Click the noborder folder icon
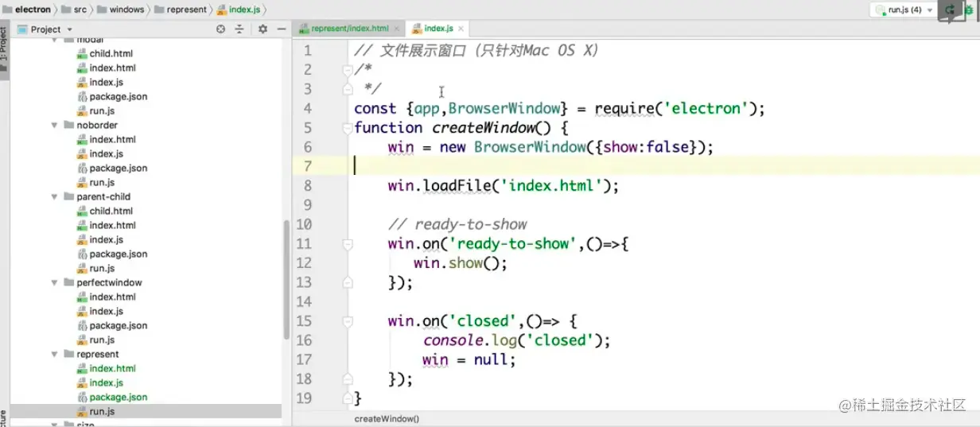 pyautogui.click(x=68, y=126)
